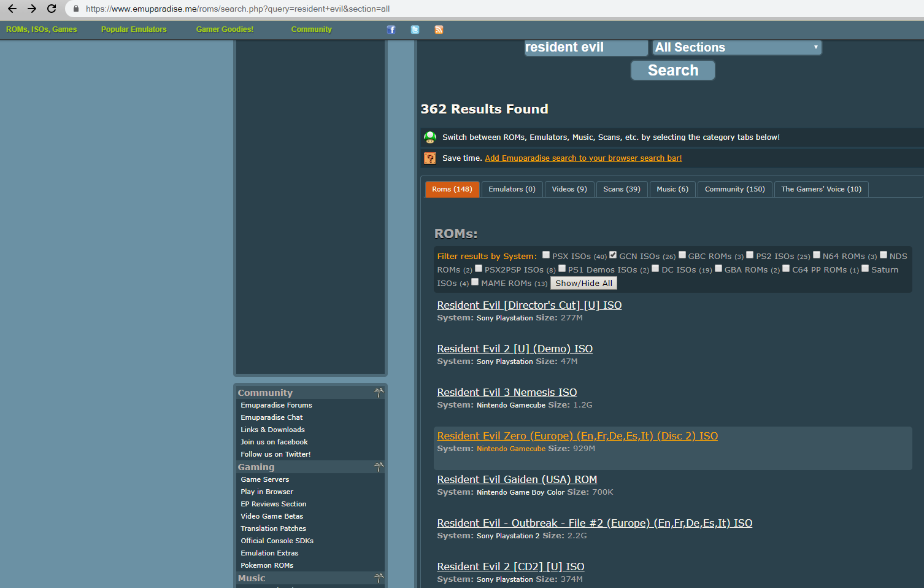Screen dimensions: 924x588
Task: Toggle PS1 Demos ISOs filter checkbox
Action: 562,268
